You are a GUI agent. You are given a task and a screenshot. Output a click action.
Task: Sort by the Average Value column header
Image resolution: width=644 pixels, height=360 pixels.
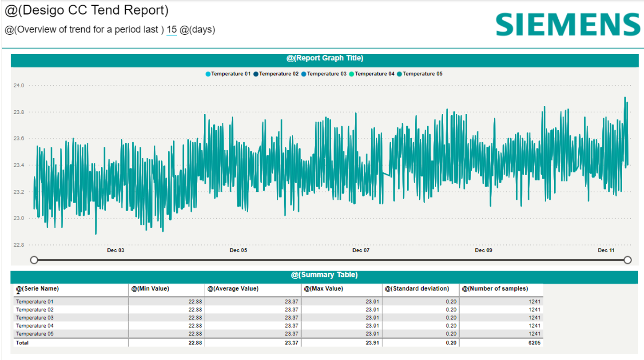click(x=232, y=289)
